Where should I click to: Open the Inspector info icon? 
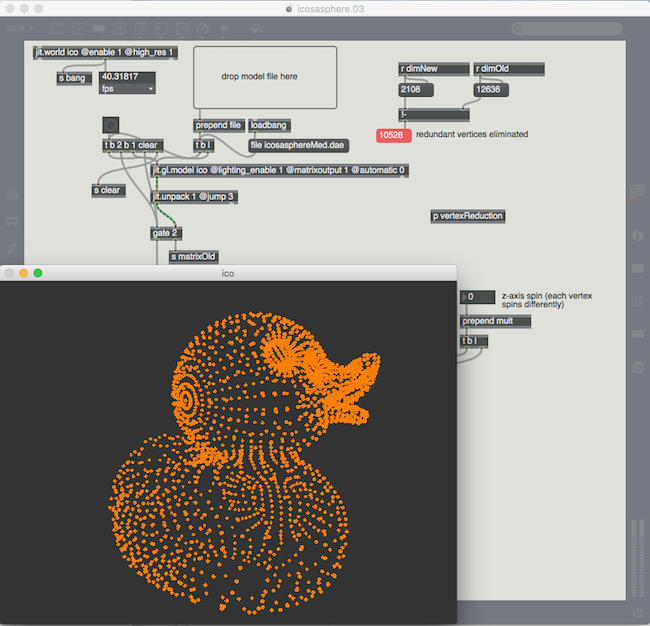tap(638, 235)
